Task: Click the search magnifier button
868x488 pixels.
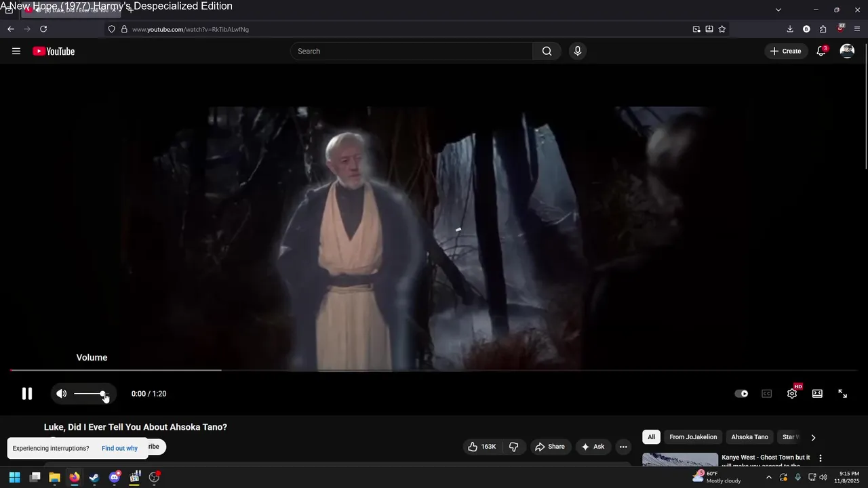Action: click(x=547, y=52)
